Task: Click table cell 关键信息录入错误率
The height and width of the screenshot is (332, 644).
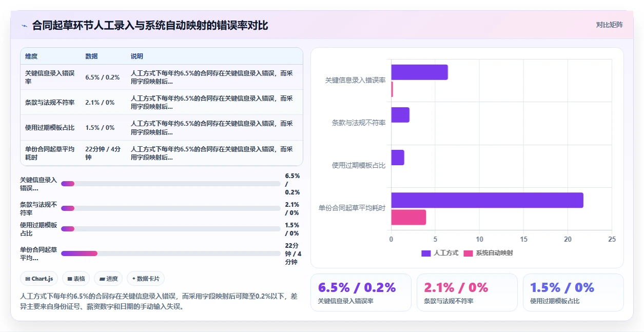Action: pos(50,77)
